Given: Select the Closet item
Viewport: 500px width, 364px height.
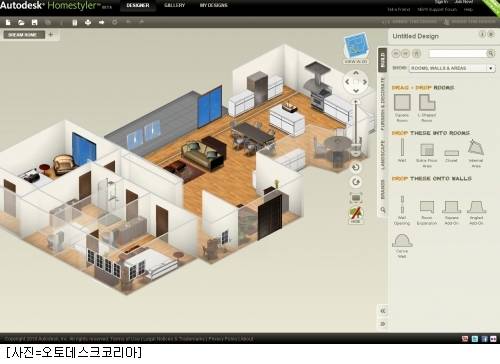Looking at the screenshot, I should click(x=451, y=155).
